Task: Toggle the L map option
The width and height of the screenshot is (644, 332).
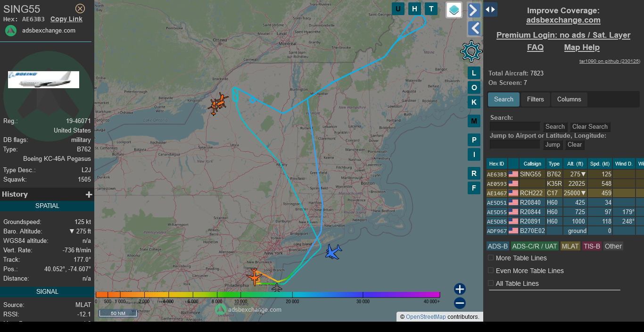Action: (474, 73)
